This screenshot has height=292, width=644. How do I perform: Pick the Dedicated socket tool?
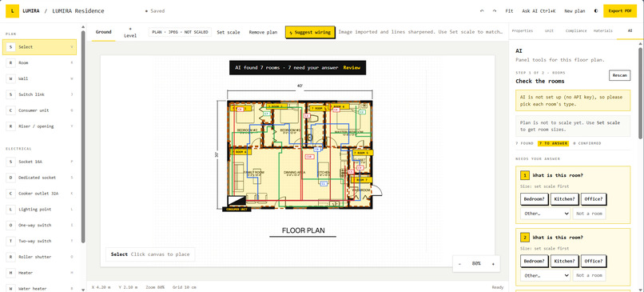pyautogui.click(x=39, y=178)
